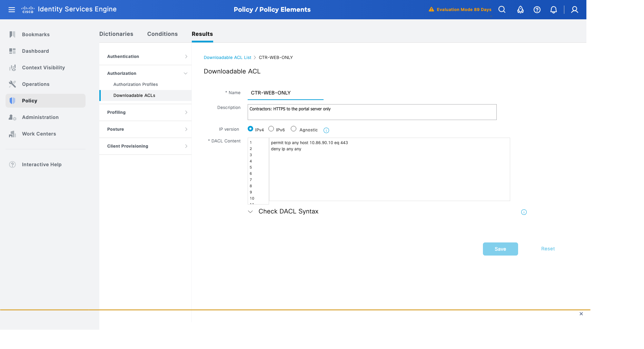Open the notifications bell icon
644x349 pixels.
tap(554, 10)
